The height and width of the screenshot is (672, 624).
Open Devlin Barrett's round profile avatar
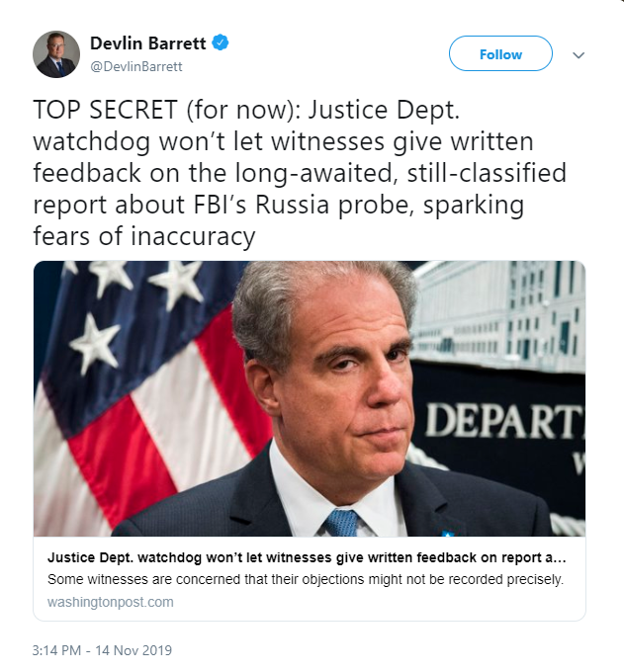pyautogui.click(x=56, y=54)
